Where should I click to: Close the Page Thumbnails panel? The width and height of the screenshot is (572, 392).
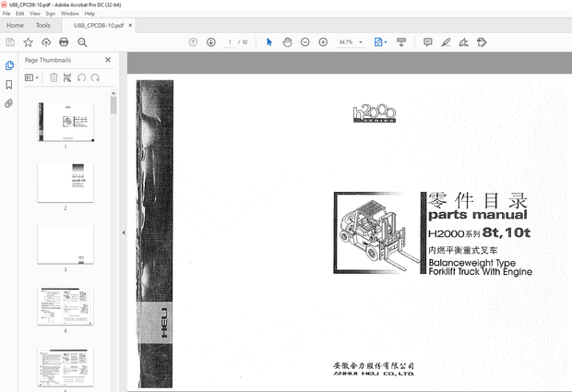[108, 60]
